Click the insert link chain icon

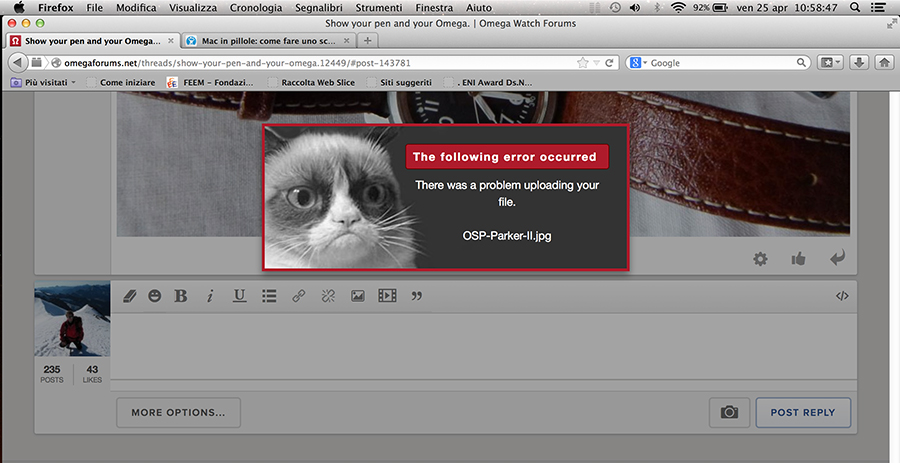coord(298,296)
